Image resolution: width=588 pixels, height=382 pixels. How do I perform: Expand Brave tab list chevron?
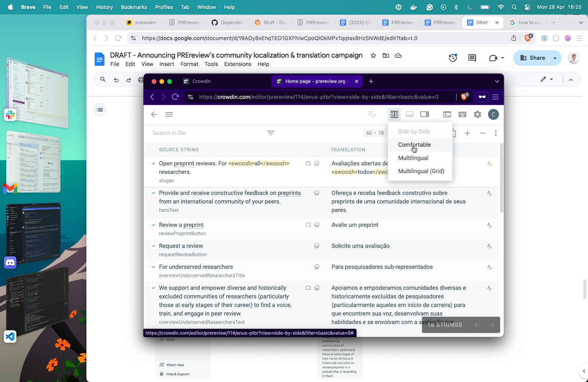pyautogui.click(x=581, y=22)
